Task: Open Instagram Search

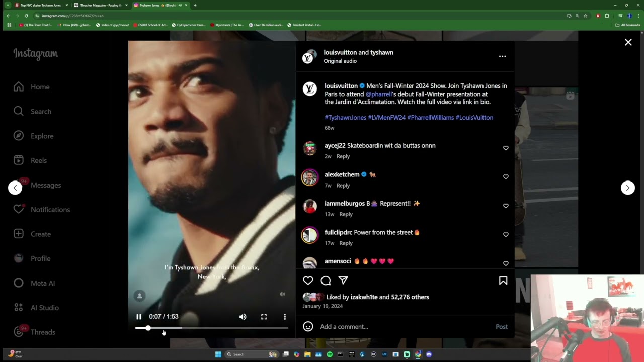Action: click(32, 112)
